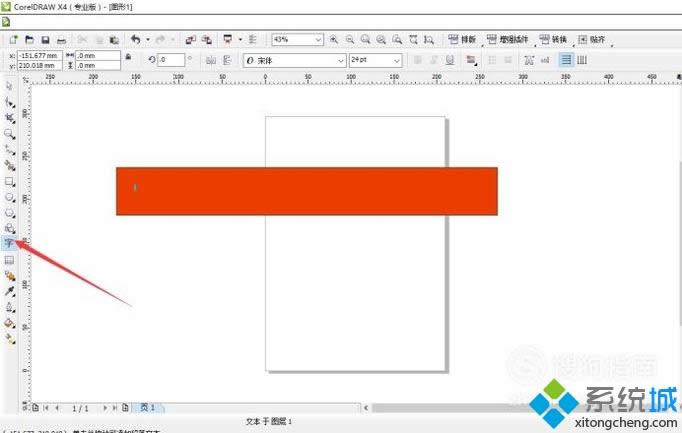The image size is (682, 433).
Task: Click the zoom in magnifier
Action: 334,40
